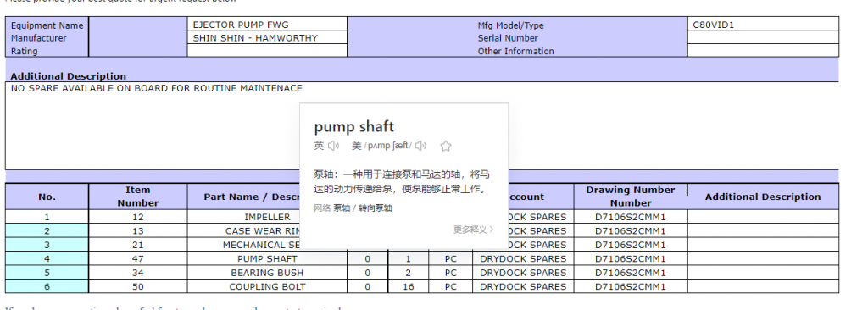The width and height of the screenshot is (868, 310).
Task: Select the BEARING BUSH part name cell
Action: point(267,273)
